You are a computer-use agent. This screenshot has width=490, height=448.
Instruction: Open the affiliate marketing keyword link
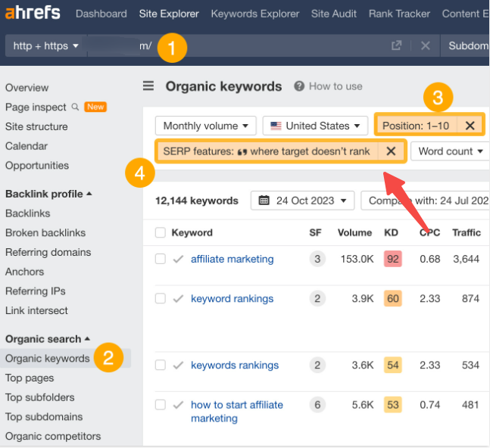click(x=233, y=259)
